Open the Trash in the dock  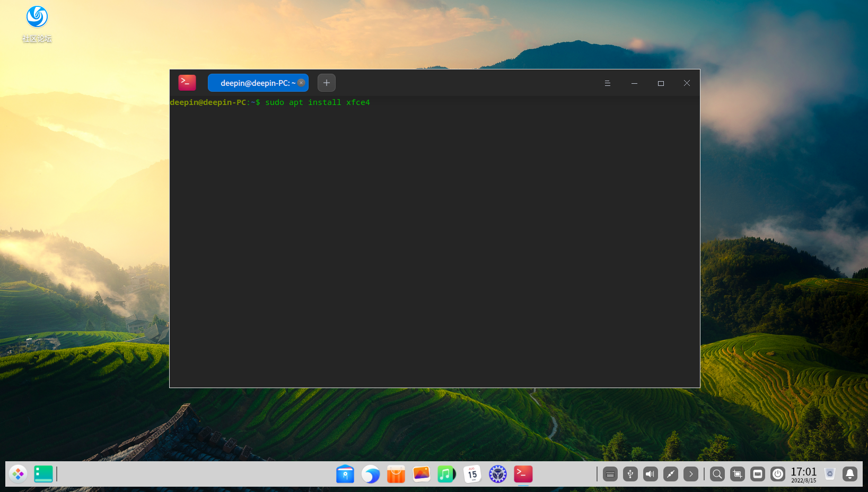(x=830, y=474)
